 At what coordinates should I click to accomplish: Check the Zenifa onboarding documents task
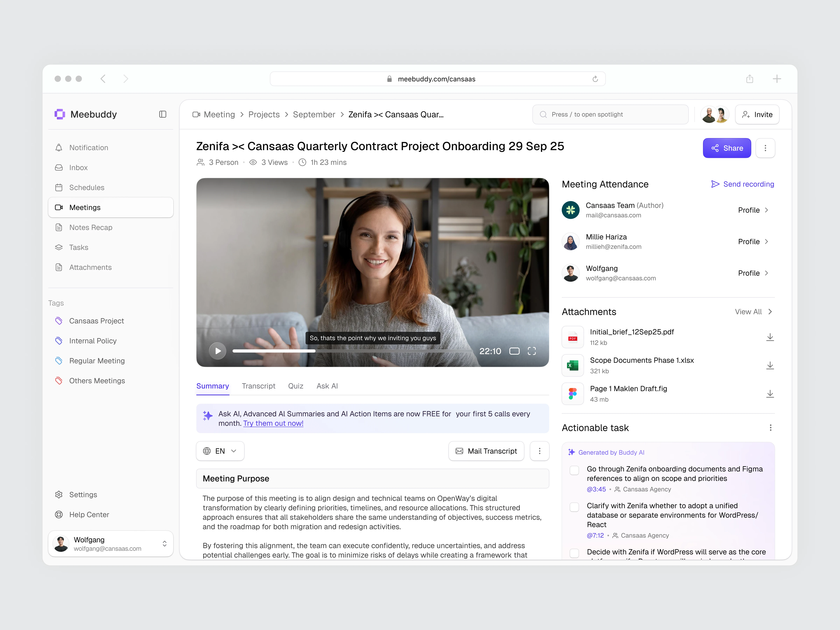(x=574, y=471)
